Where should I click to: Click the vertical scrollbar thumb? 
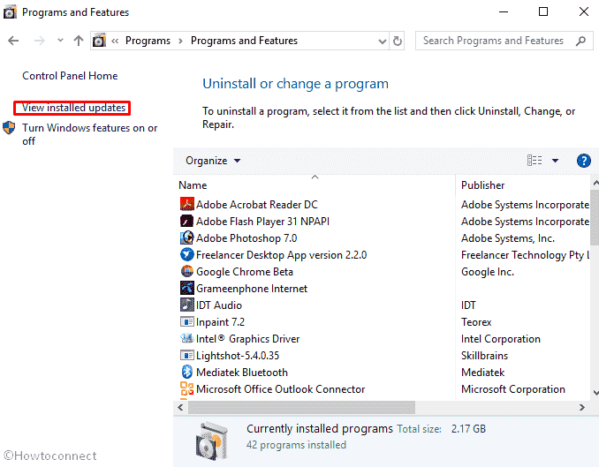pos(595,218)
